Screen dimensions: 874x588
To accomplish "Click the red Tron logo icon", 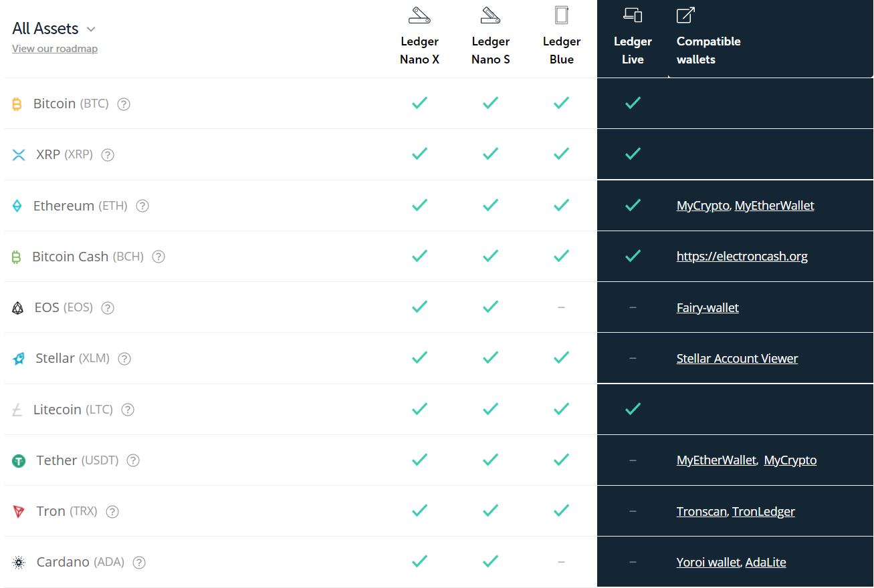I will point(19,512).
